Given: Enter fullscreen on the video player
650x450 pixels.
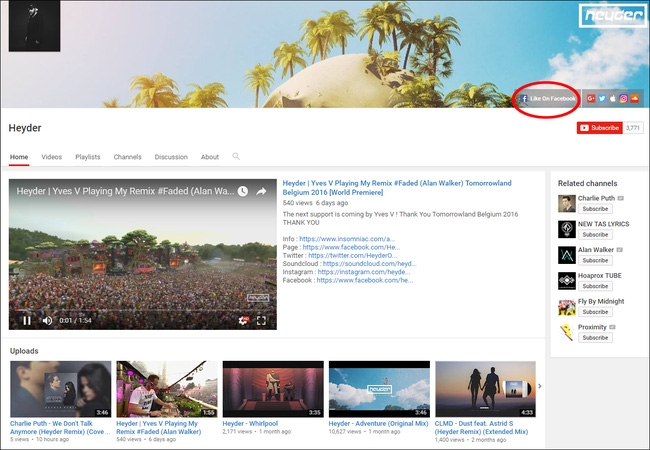Looking at the screenshot, I should (261, 320).
